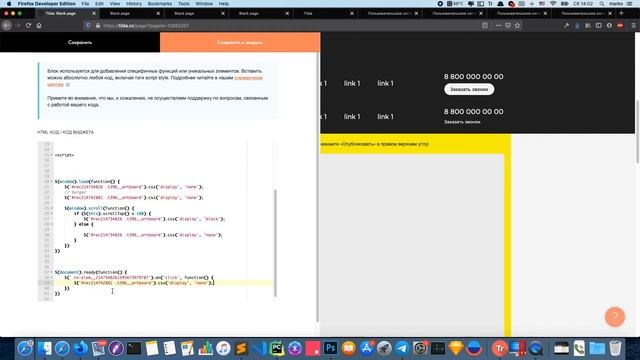Click the padlock site info icon
Screen dimensions: 640x360
(x=98, y=25)
